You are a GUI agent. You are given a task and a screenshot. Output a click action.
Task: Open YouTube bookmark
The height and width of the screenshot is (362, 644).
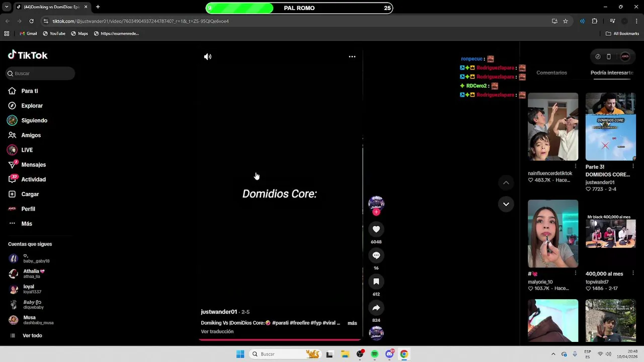click(54, 34)
